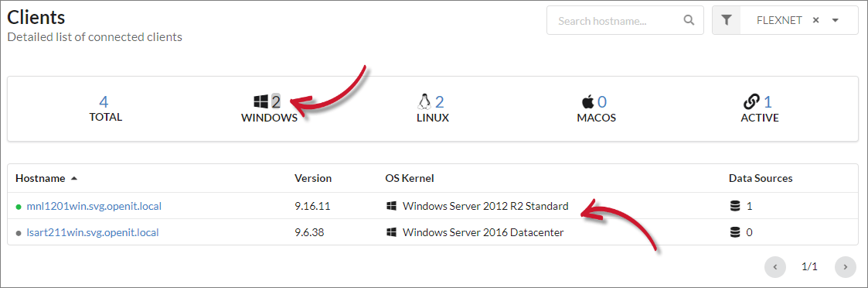Click the Linux penguin icon
The height and width of the screenshot is (288, 868).
tap(424, 101)
